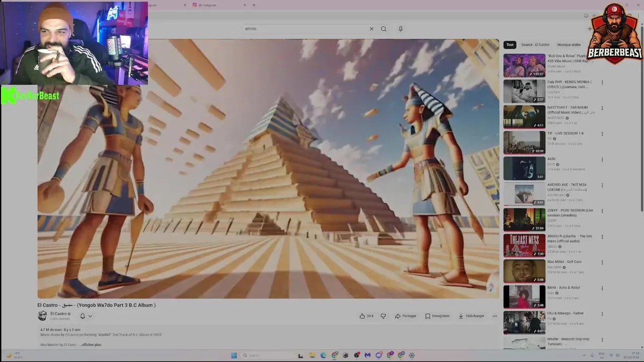Open FKJ & Masego - Tadow thumbnail
This screenshot has height=362, width=644.
(524, 322)
